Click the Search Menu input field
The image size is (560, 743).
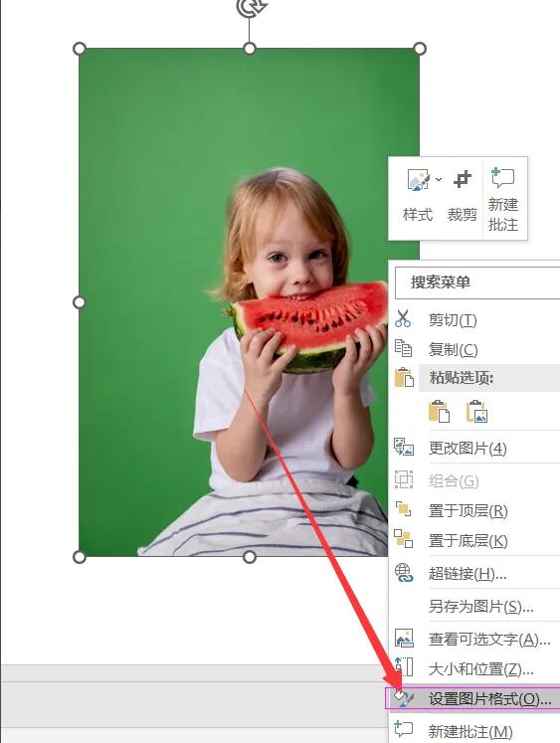(477, 282)
